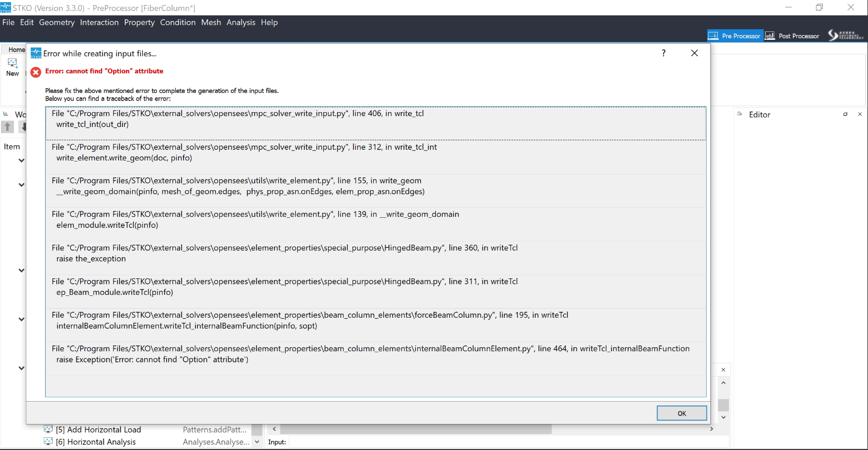Select the HingedBeam.py line 311 traceback entry
Image resolution: width=868 pixels, height=450 pixels.
376,291
